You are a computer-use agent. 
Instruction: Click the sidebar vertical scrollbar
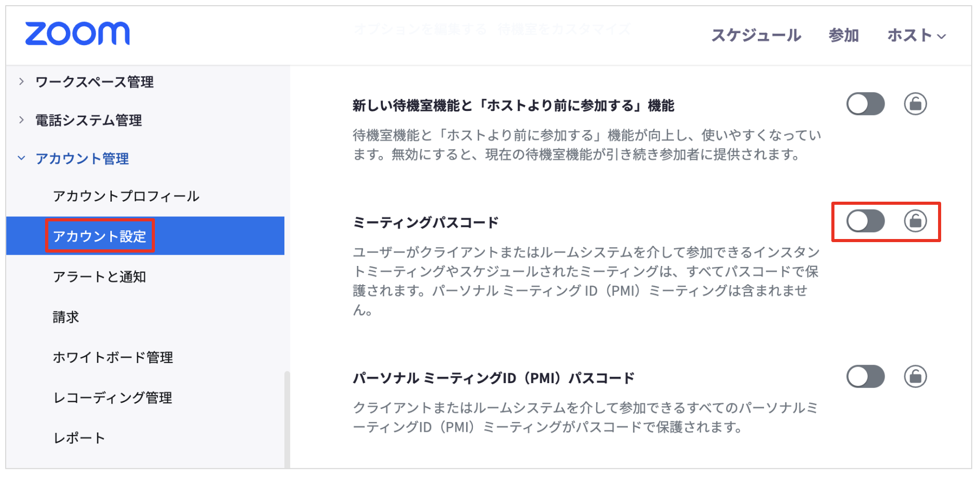coord(287,419)
